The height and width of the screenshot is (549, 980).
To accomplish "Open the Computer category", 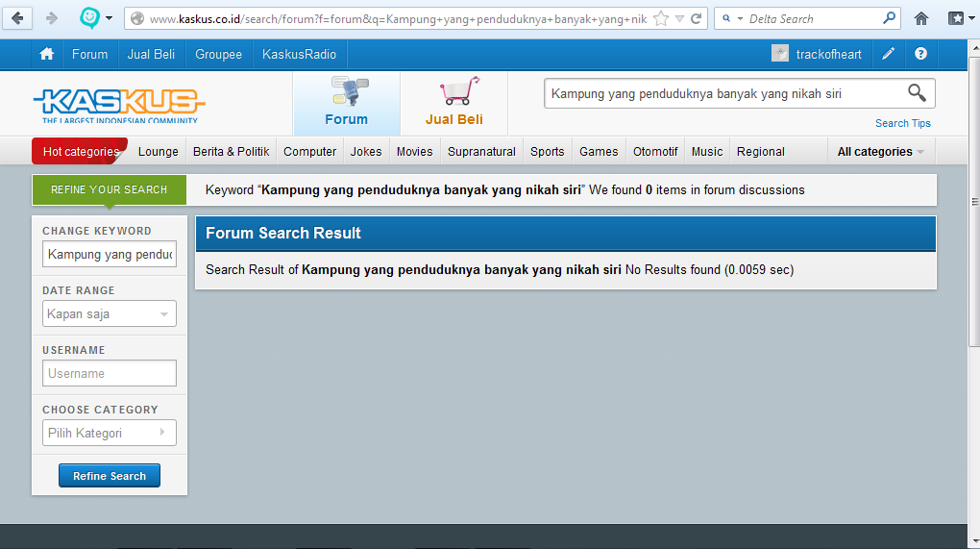I will coord(309,152).
